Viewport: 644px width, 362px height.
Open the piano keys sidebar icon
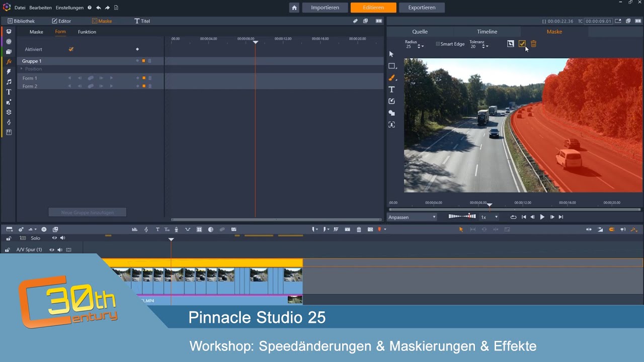pyautogui.click(x=9, y=132)
